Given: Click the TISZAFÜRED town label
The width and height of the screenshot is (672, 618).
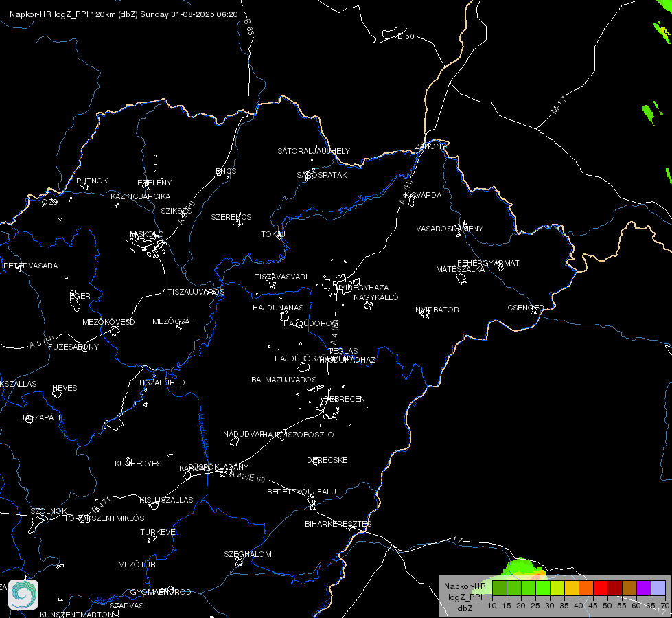Looking at the screenshot, I should pos(161,382).
